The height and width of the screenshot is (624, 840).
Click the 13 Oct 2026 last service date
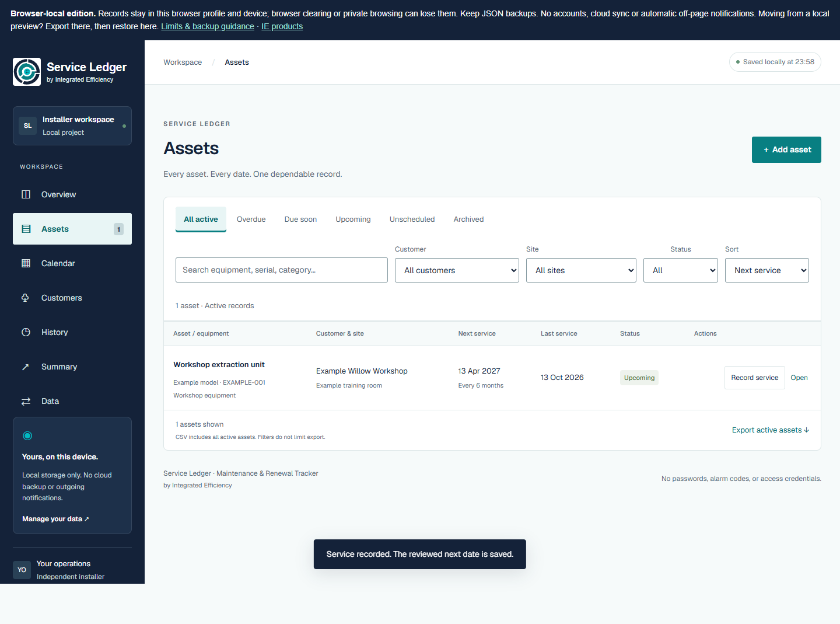(562, 378)
